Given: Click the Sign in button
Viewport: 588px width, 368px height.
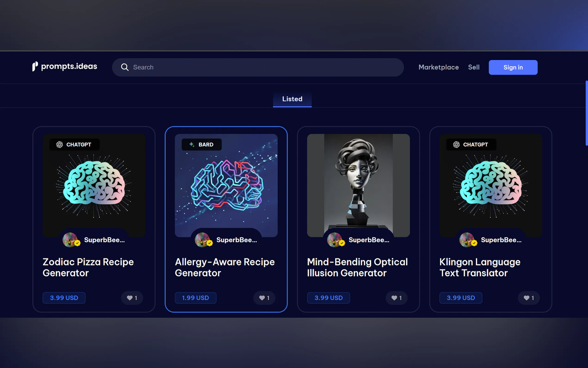Looking at the screenshot, I should point(513,67).
